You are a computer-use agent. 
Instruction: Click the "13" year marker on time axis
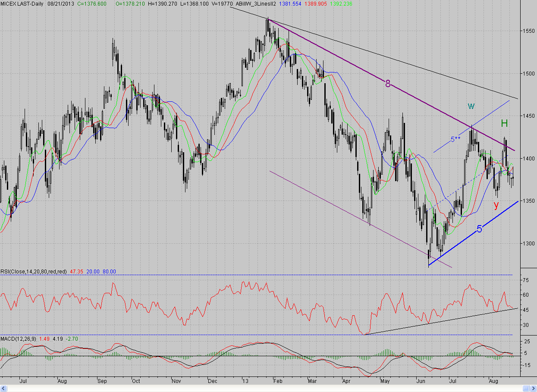[245, 381]
